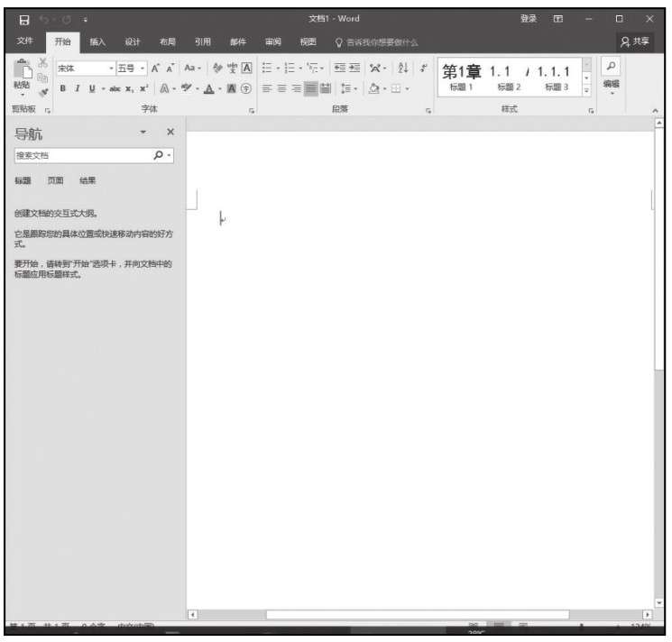Click the bullet list icon

267,69
